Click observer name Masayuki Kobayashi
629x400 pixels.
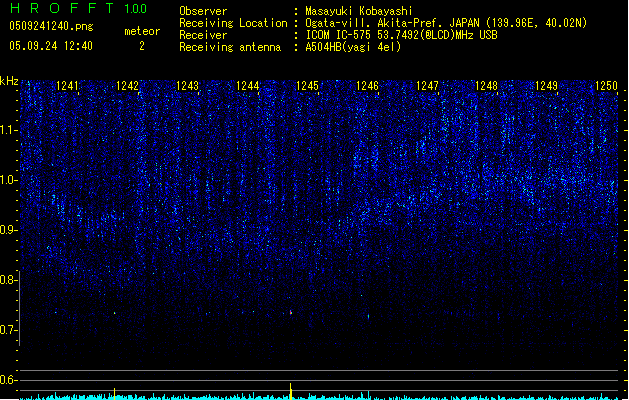coord(359,11)
